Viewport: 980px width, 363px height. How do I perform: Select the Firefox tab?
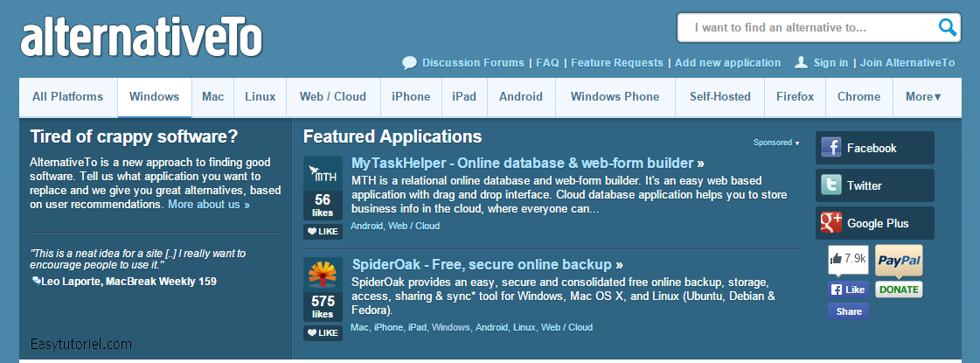[795, 97]
